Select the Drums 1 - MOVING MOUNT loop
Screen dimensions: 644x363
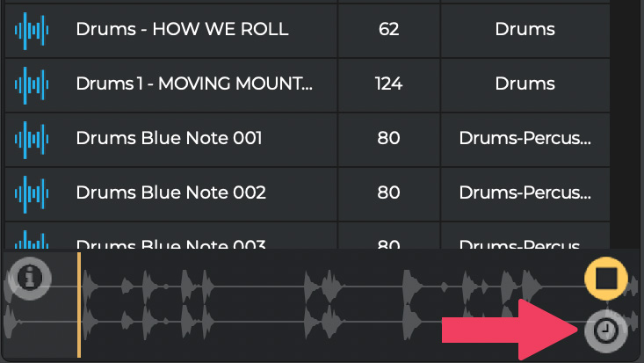pyautogui.click(x=194, y=84)
